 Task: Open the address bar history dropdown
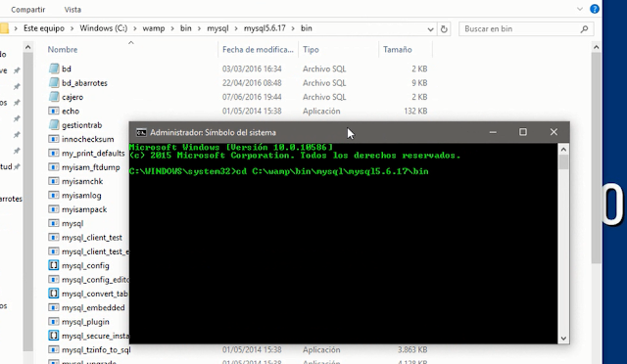(430, 29)
